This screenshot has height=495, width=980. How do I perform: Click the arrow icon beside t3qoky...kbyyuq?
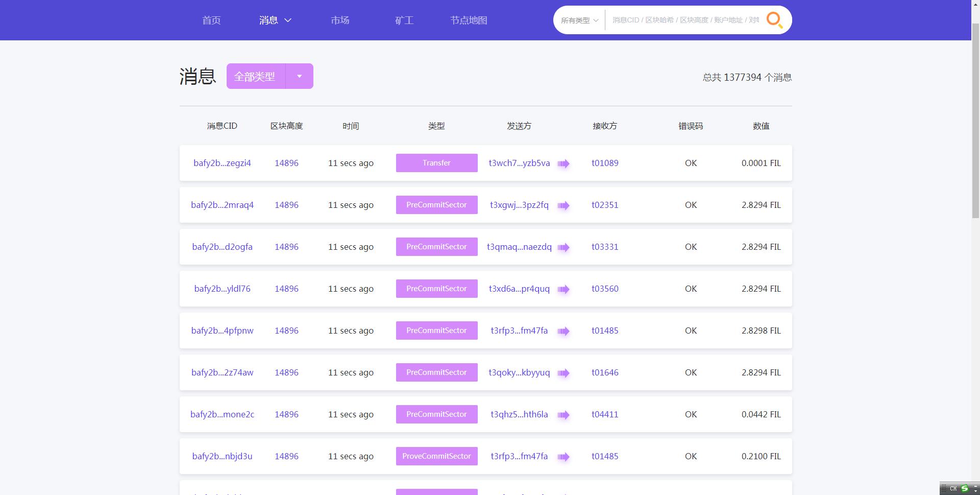563,373
